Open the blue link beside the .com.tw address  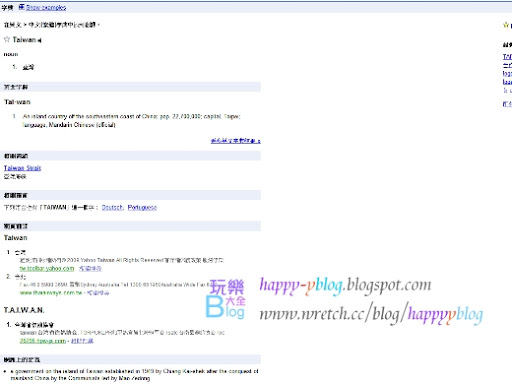[98, 293]
